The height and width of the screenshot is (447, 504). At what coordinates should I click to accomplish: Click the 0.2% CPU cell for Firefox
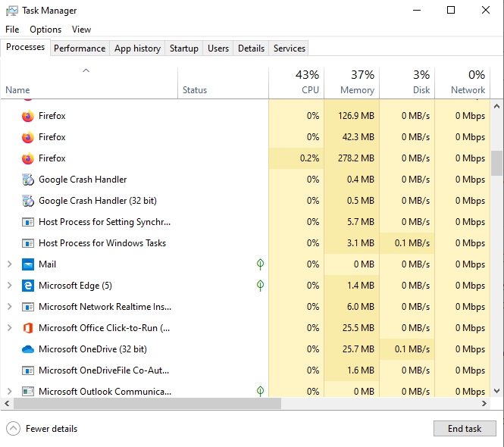(x=296, y=158)
